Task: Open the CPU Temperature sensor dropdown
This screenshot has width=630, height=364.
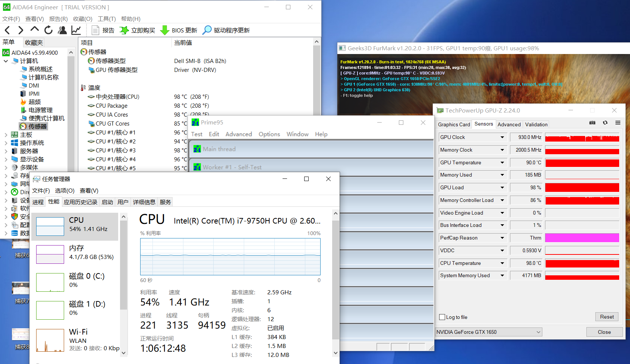Action: pyautogui.click(x=502, y=263)
